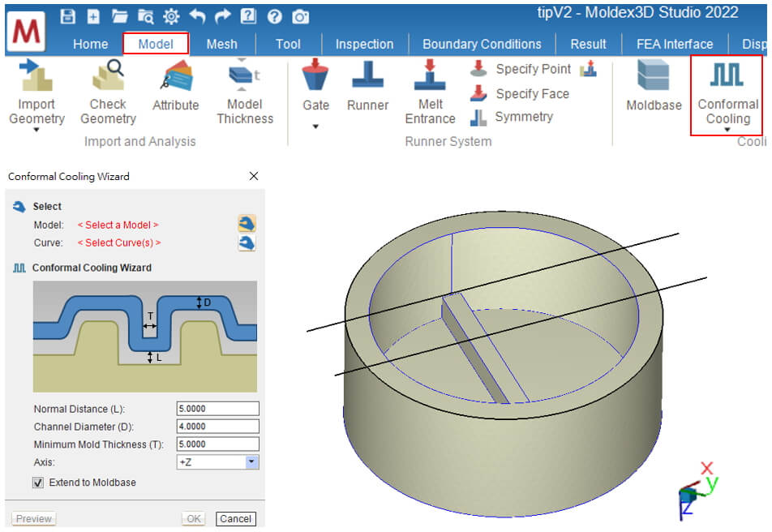
Task: Open the Home ribbon tab
Action: 91,44
